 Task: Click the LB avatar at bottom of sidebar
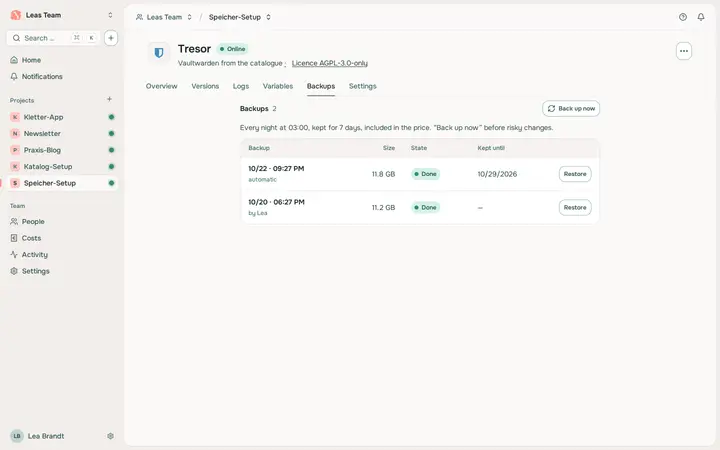[x=17, y=436]
